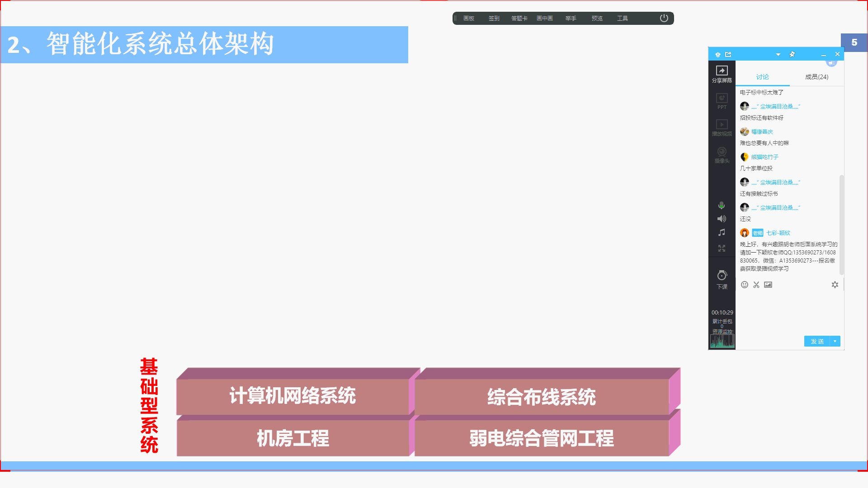Viewport: 868px width, 488px height.
Task: Click teacher name 七彩-颖欣 in chat
Action: 778,233
